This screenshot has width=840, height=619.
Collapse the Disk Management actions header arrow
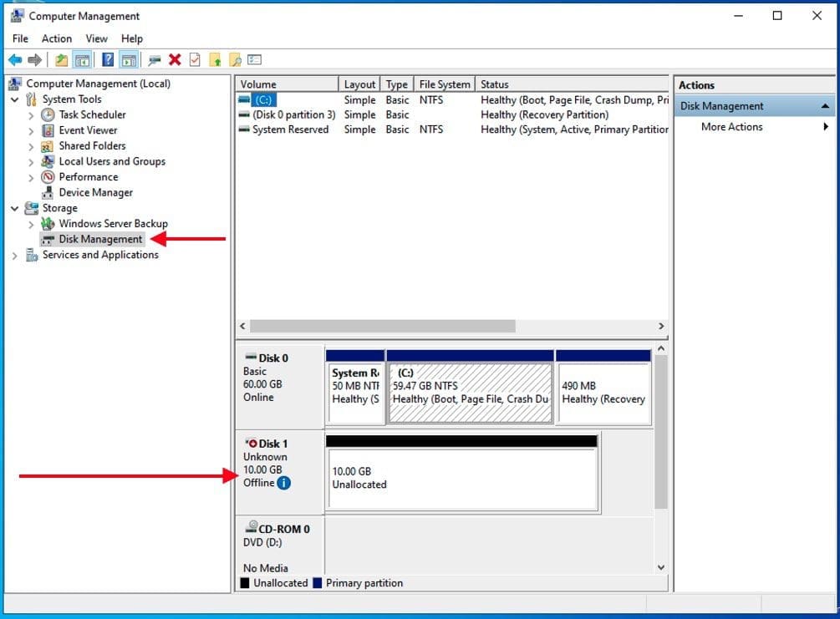[825, 106]
